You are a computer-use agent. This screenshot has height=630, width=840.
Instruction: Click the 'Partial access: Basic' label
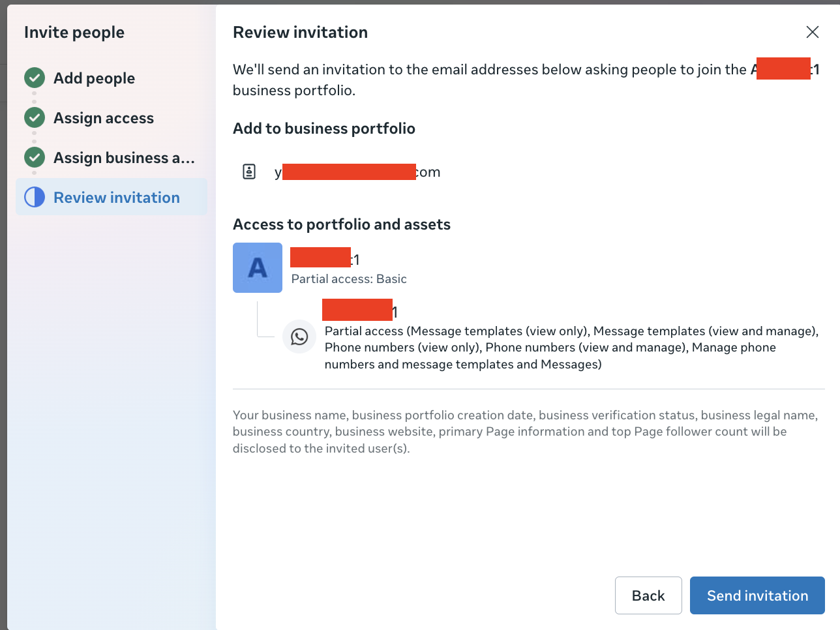point(349,278)
